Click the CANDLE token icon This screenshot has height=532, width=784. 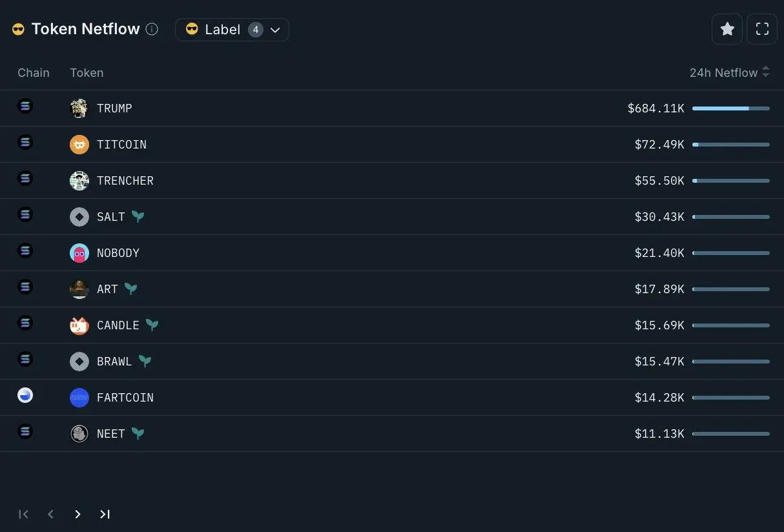point(79,325)
